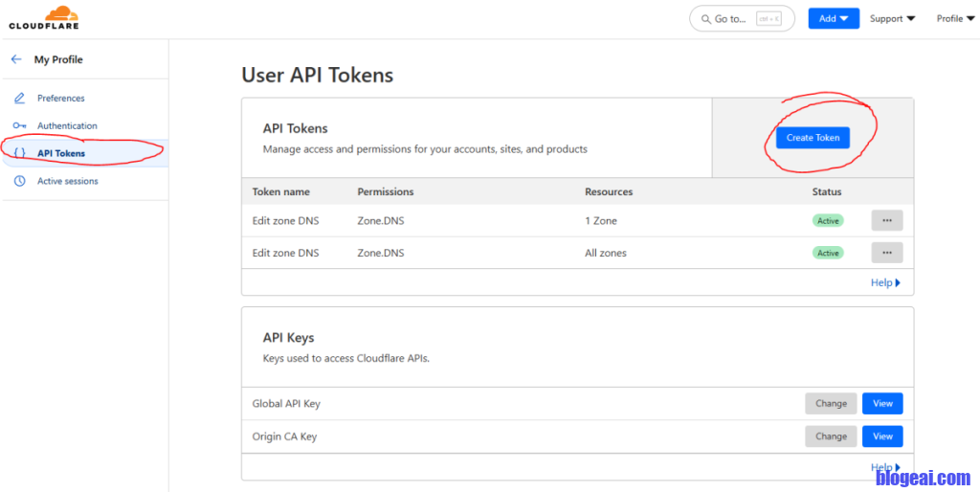Click the Help link under API Tokens table
The image size is (980, 492).
885,282
